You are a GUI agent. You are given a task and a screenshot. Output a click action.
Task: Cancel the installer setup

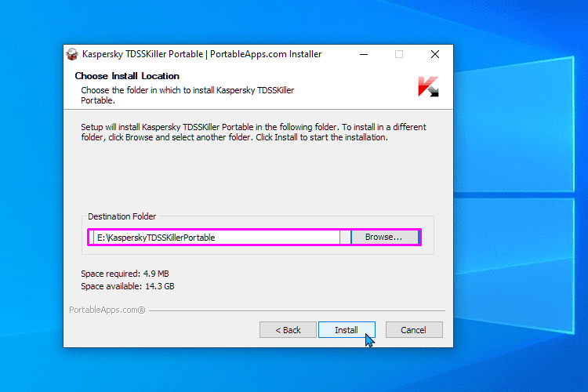click(414, 330)
